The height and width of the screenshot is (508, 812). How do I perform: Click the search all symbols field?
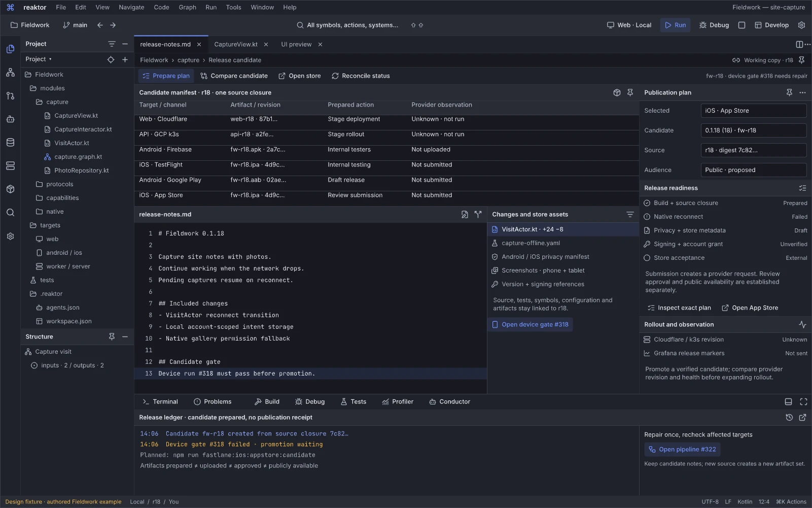(347, 25)
